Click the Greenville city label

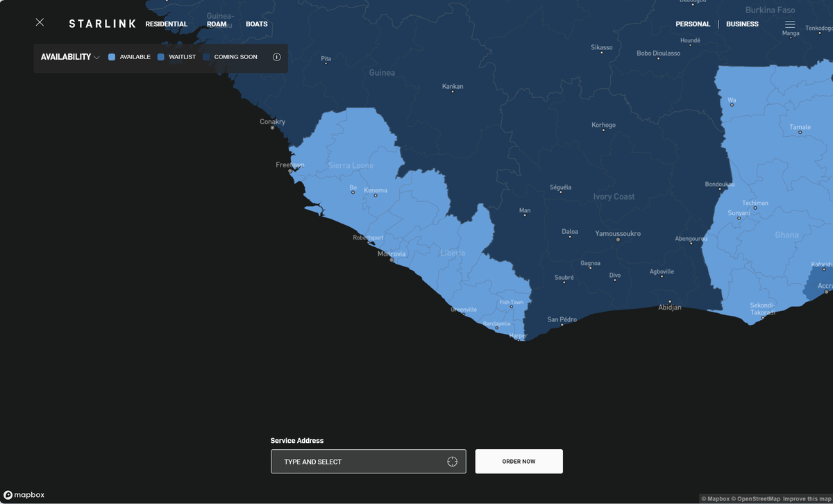pyautogui.click(x=464, y=310)
